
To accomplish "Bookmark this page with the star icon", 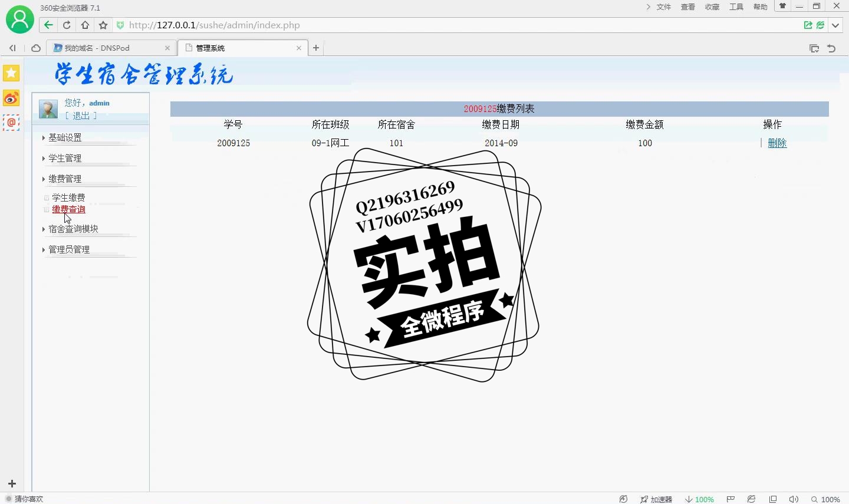I will [103, 25].
